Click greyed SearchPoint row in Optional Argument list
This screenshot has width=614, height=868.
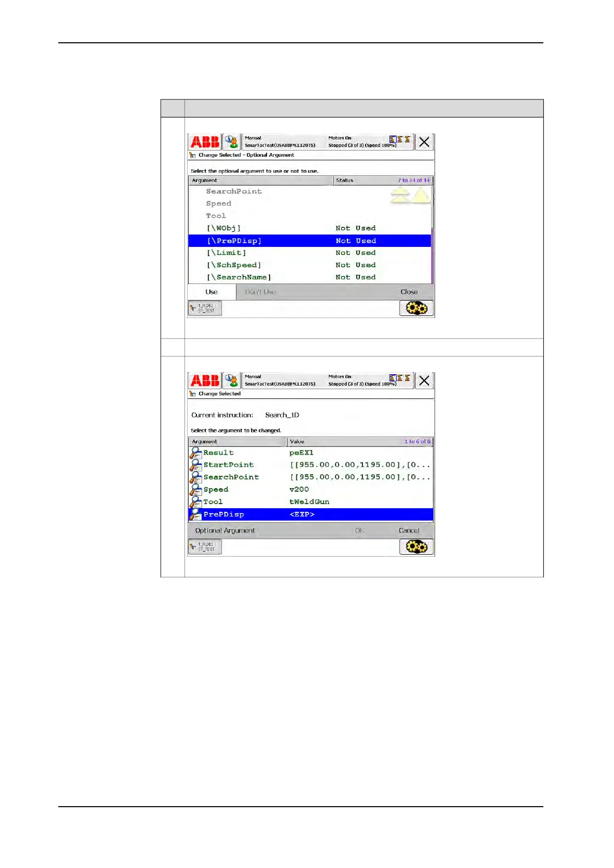[234, 191]
